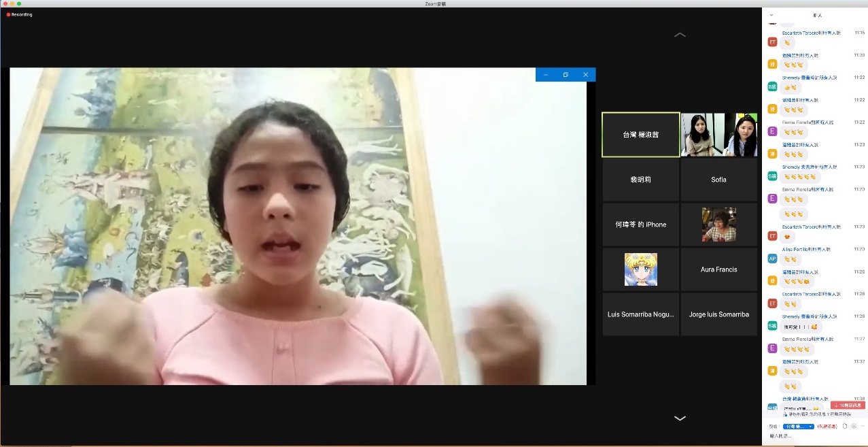Image resolution: width=868 pixels, height=447 pixels.
Task: Click the Recording indicator
Action: click(20, 14)
